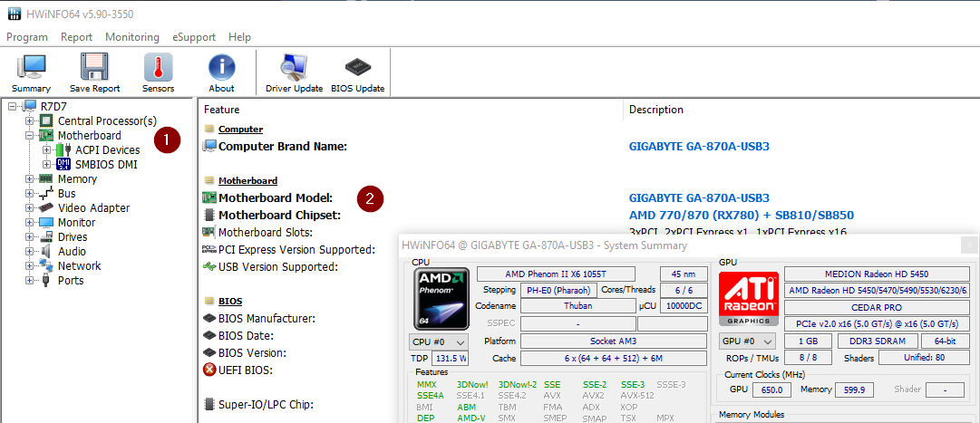Click the GIGABYTE GA-870A-USB3 Computer Brand value

pyautogui.click(x=699, y=147)
